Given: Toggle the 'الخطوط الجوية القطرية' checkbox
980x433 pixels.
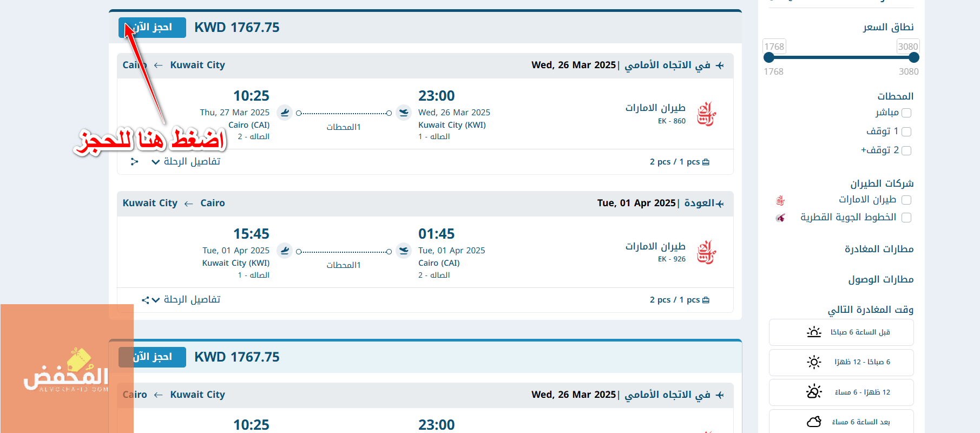Looking at the screenshot, I should click(x=906, y=218).
